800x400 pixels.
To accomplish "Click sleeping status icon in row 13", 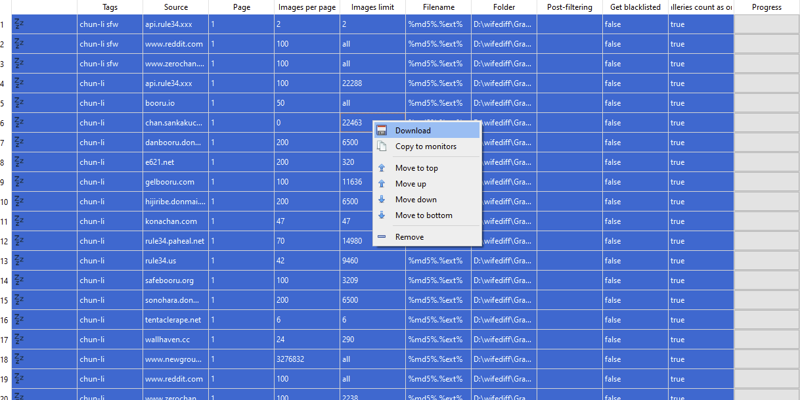I will coord(19,260).
